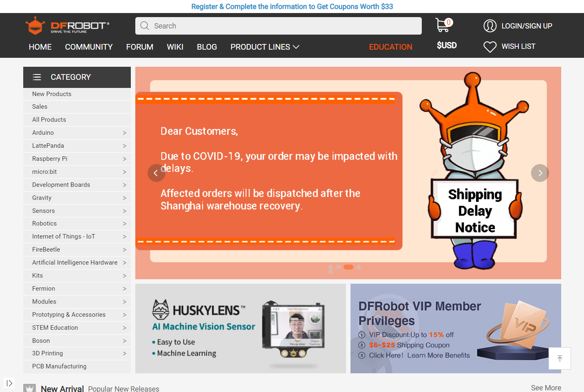Open the Product Lines dropdown
This screenshot has height=392, width=584.
tap(265, 47)
